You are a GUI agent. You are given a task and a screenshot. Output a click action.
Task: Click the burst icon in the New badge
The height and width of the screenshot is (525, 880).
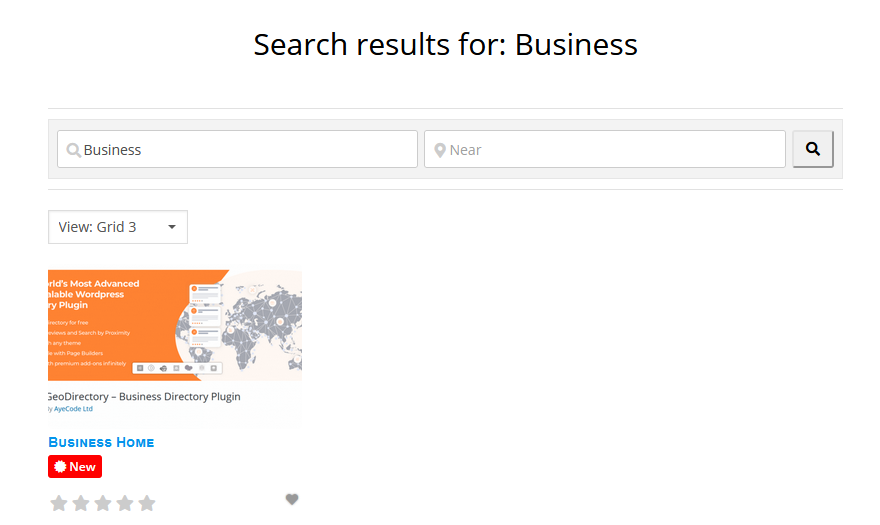pyautogui.click(x=59, y=467)
